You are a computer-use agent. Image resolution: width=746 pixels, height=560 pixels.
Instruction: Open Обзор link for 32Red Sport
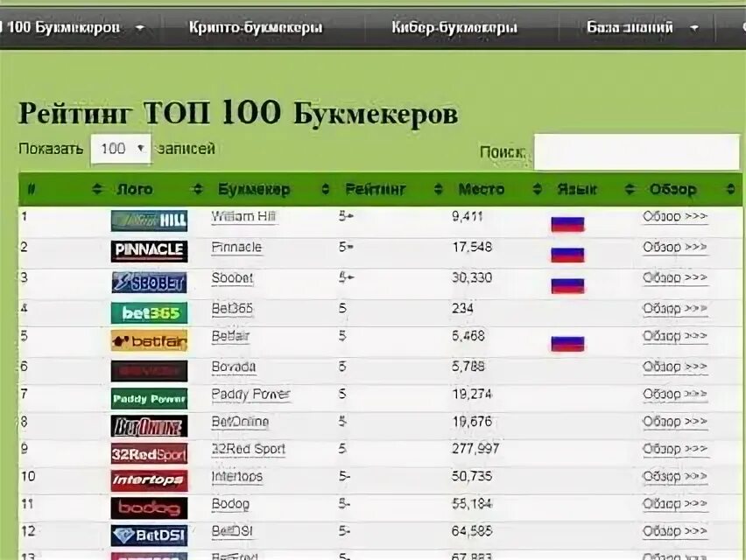[x=675, y=449]
